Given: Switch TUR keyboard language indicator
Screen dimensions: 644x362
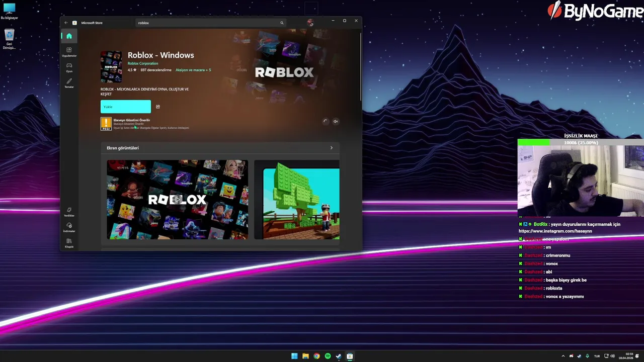Looking at the screenshot, I should (x=597, y=356).
